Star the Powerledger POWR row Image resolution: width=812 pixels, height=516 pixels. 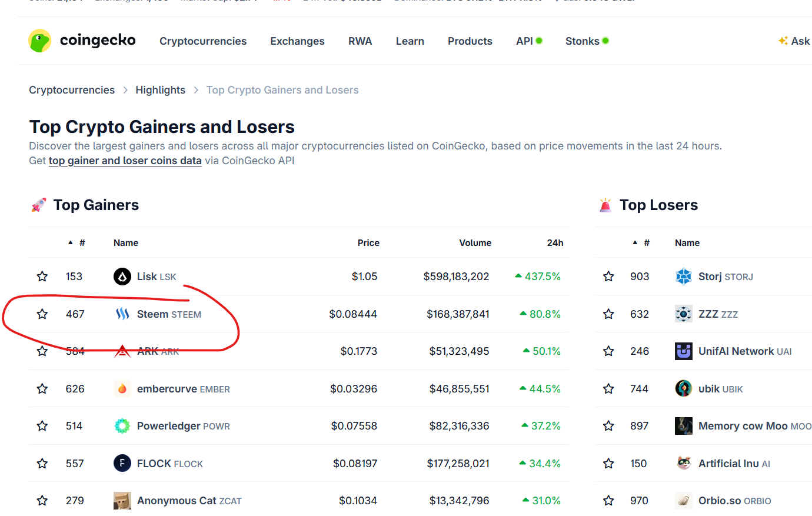[x=42, y=426]
